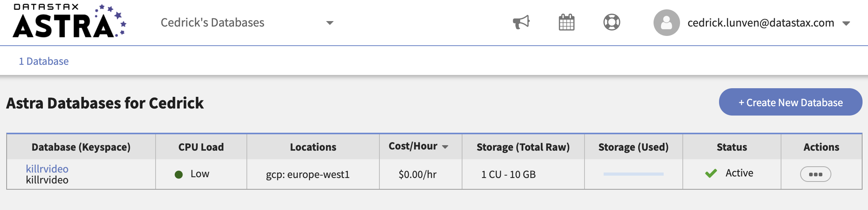Viewport: 868px width, 210px height.
Task: Click the Storage (Used) progress bar
Action: coord(633,174)
